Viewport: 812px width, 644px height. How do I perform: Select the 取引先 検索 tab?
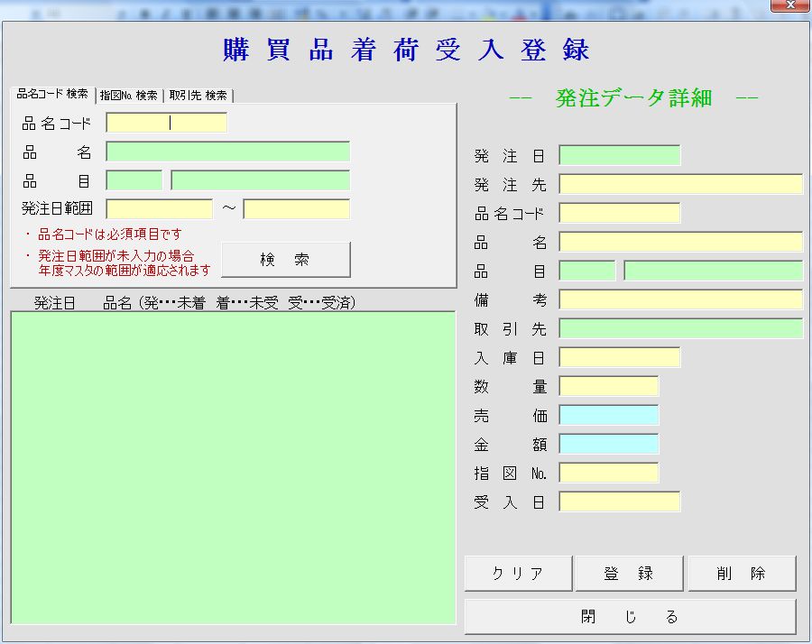click(198, 96)
